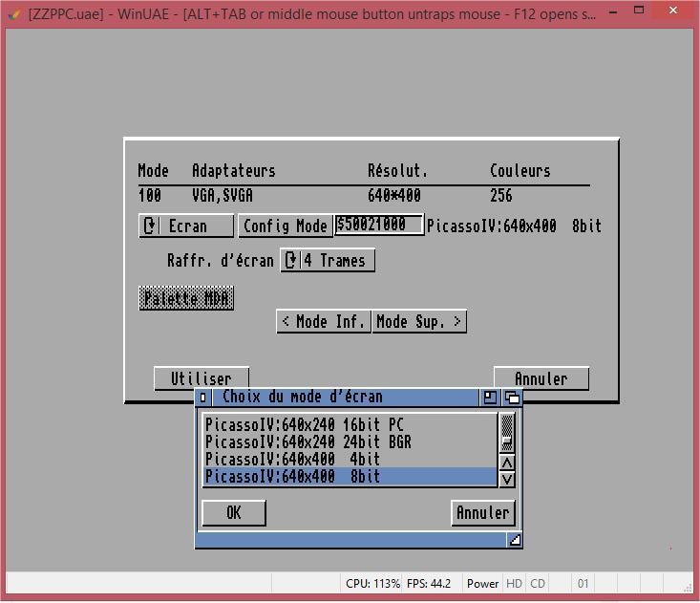Image resolution: width=700 pixels, height=603 pixels.
Task: Click the list scroll down arrow
Action: 507,480
